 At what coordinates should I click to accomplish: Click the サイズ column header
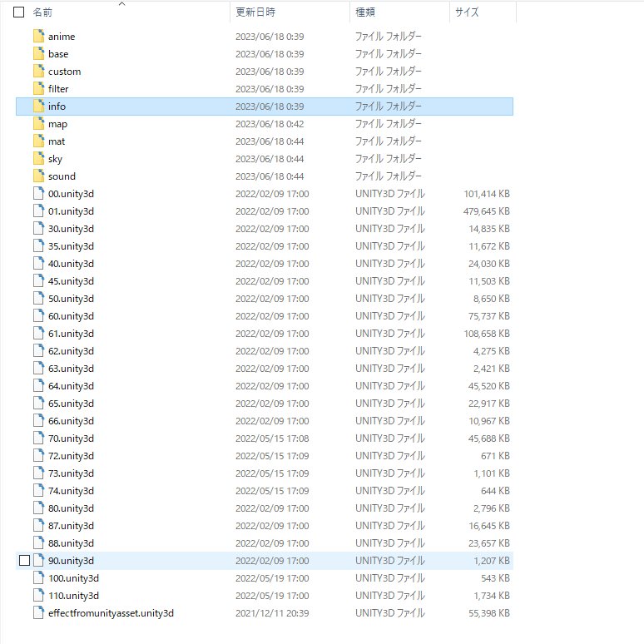[467, 12]
